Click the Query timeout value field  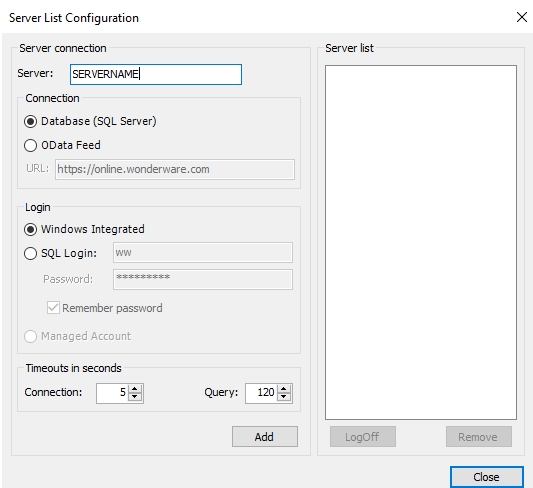point(261,393)
